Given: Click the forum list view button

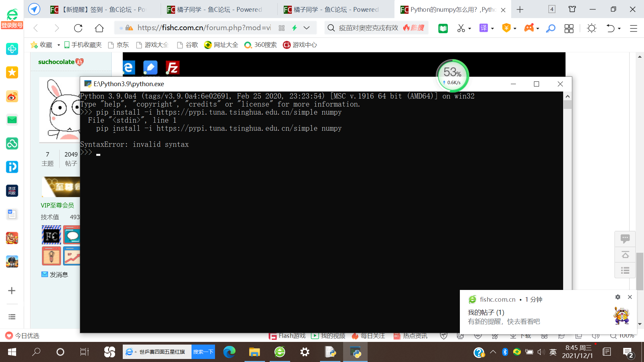Looking at the screenshot, I should [x=625, y=270].
